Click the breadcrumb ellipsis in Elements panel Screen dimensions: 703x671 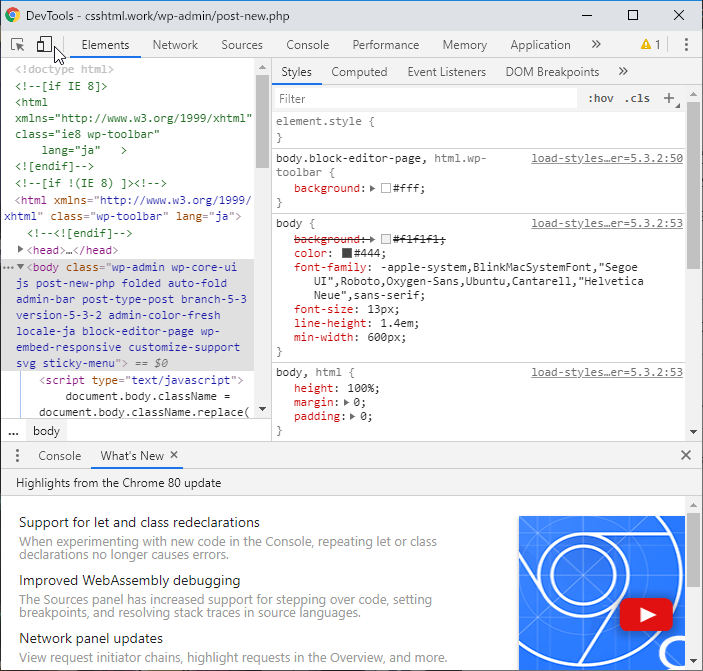click(x=13, y=431)
